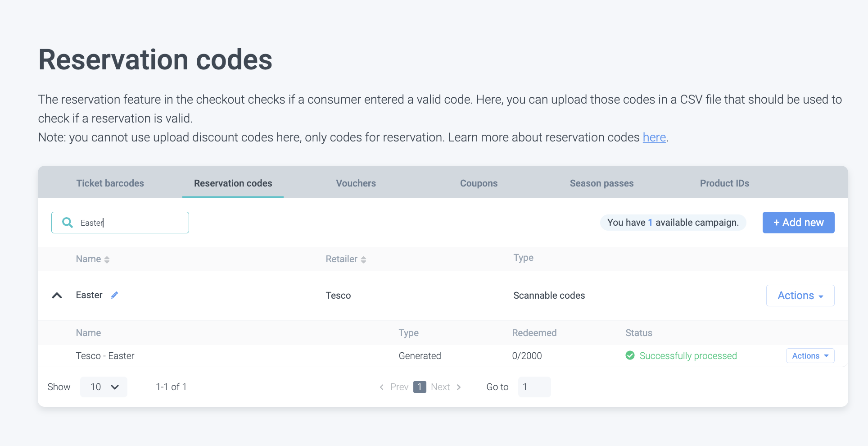Viewport: 868px width, 446px height.
Task: Click the Next page arrow
Action: tap(458, 387)
